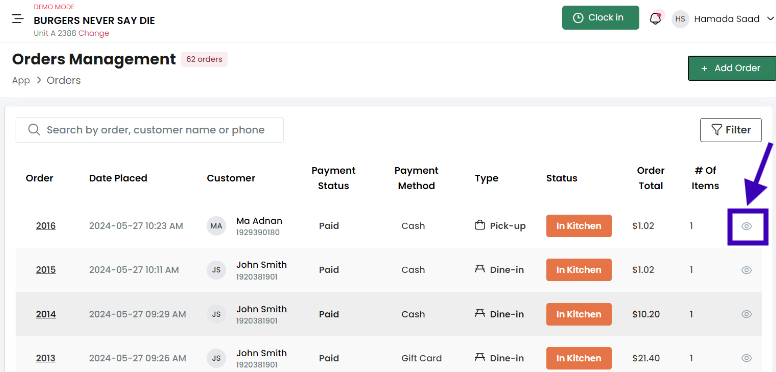Click the HS user avatar
The image size is (776, 372).
(680, 19)
